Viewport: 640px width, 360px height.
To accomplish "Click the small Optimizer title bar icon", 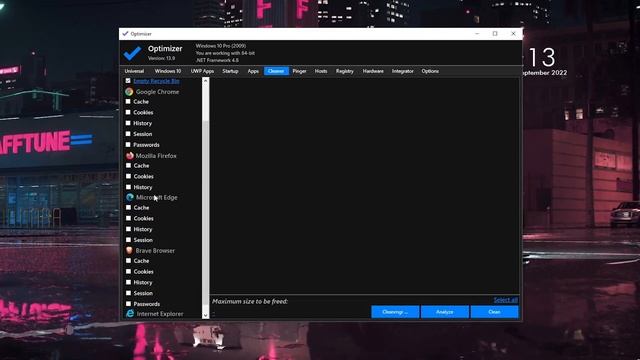I will [x=125, y=33].
